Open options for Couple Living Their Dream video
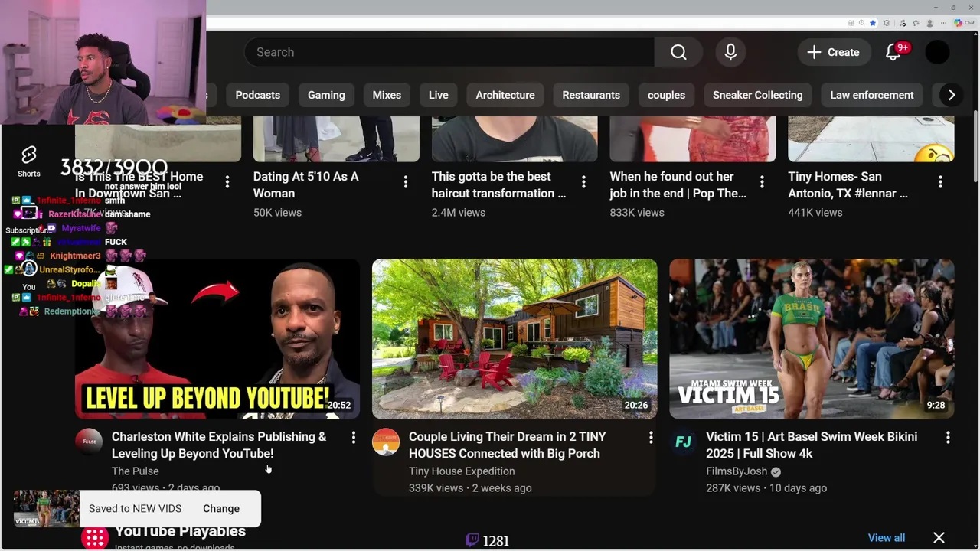Screen dimensions: 980x551 650,437
